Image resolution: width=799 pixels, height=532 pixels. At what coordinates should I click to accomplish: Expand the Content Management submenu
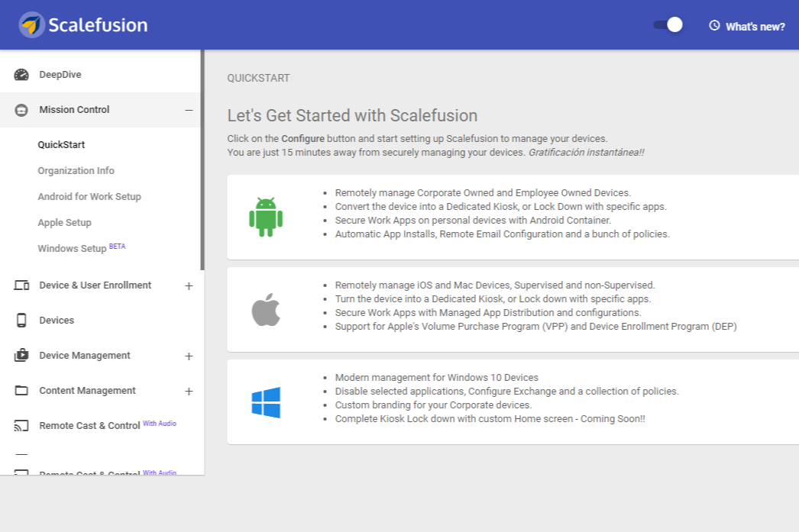(189, 392)
